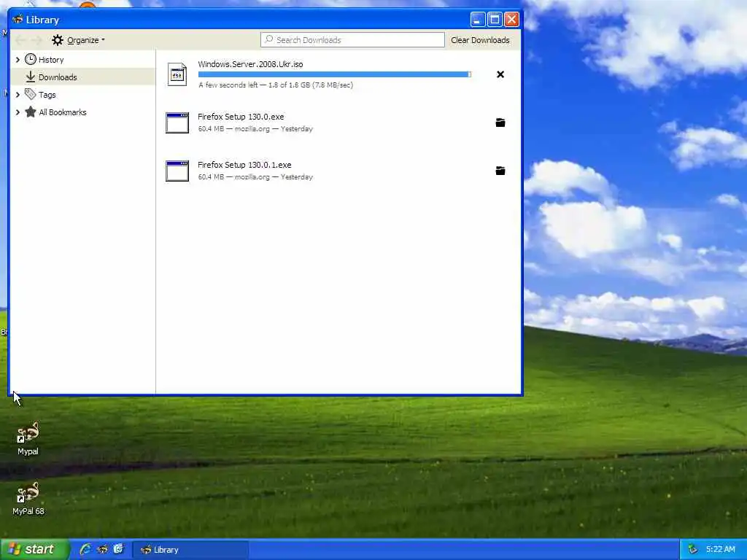Go forward with the toolbar forward arrow
The width and height of the screenshot is (747, 560).
(x=37, y=40)
